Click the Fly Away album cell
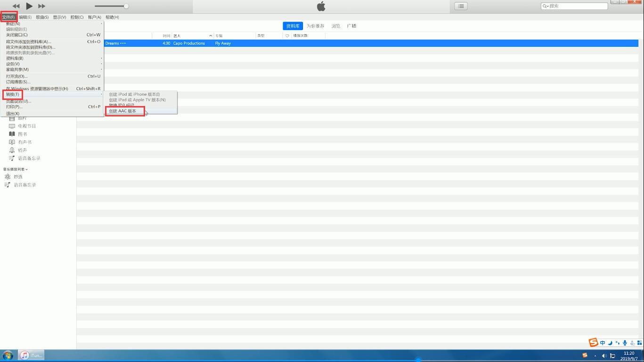The width and height of the screenshot is (644, 362). pos(223,43)
